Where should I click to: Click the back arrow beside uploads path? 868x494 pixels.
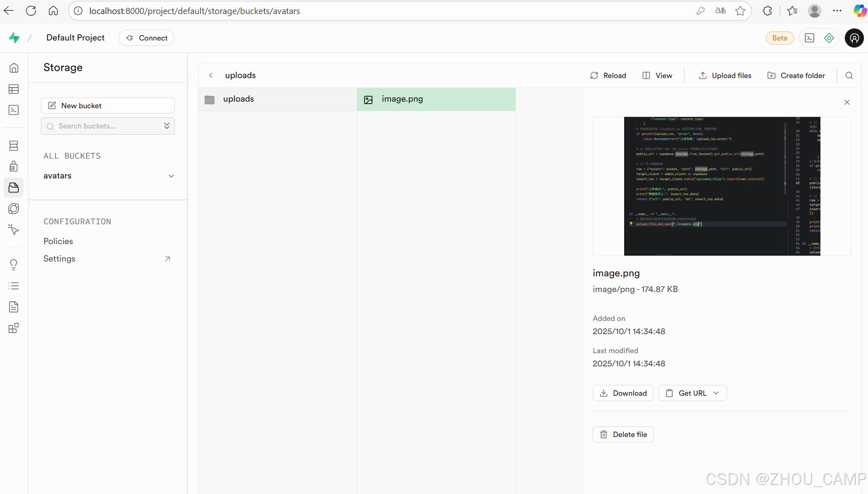(211, 76)
